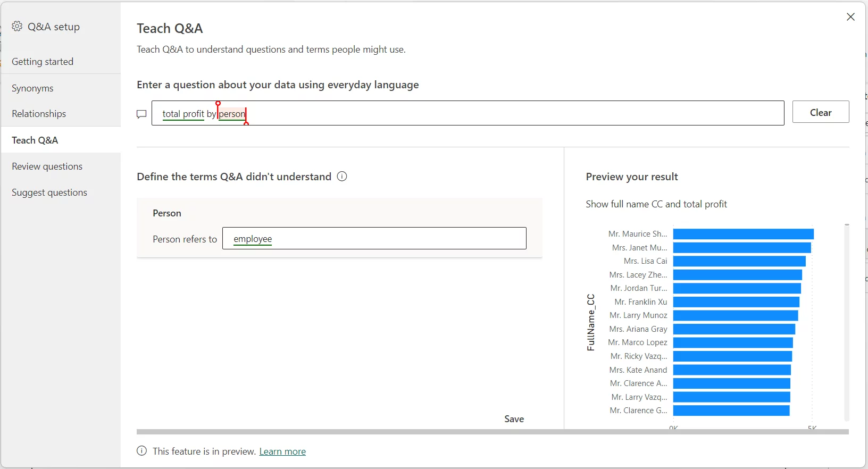Image resolution: width=868 pixels, height=469 pixels.
Task: Close the Q&A setup dialog
Action: tap(850, 17)
